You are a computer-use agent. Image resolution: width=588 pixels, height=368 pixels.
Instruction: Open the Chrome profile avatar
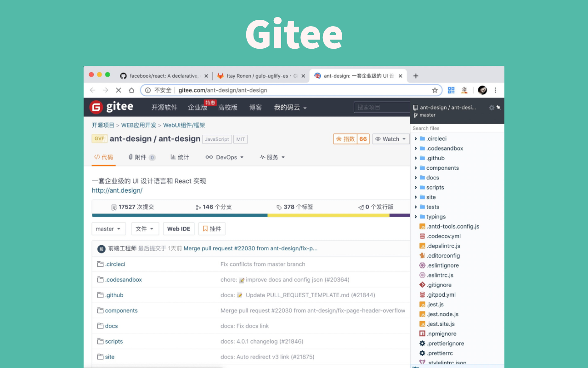click(x=482, y=90)
